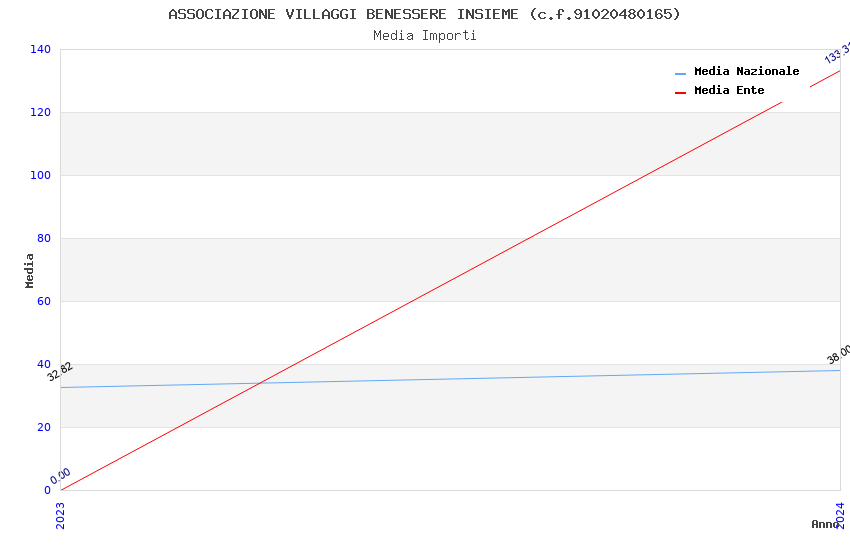Click the 40 y-axis tick label

tap(44, 364)
